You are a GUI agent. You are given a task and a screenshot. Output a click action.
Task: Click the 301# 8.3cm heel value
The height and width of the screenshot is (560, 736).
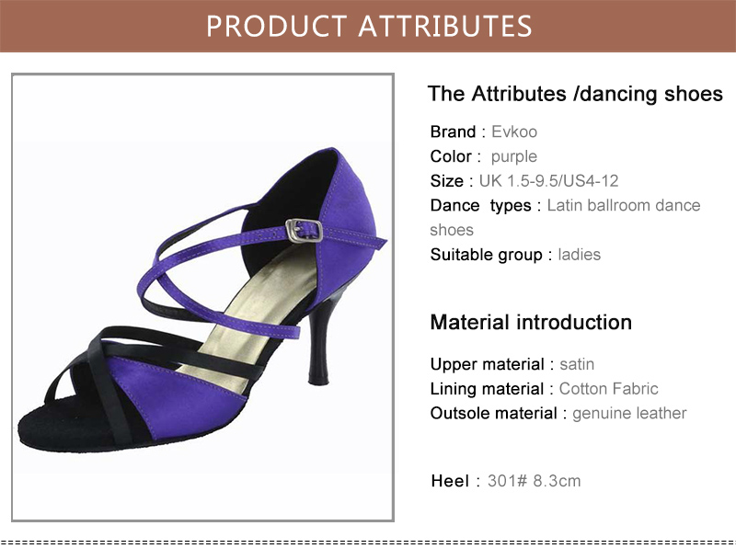click(535, 481)
